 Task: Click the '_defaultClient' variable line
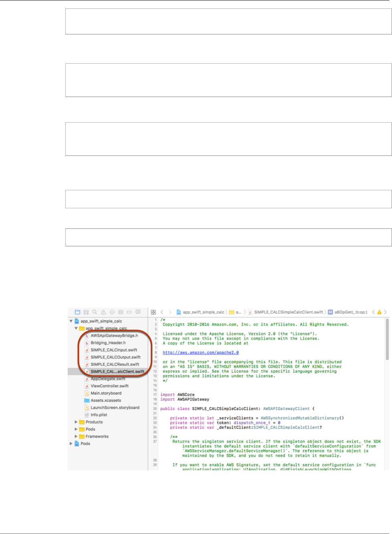pyautogui.click(x=246, y=428)
